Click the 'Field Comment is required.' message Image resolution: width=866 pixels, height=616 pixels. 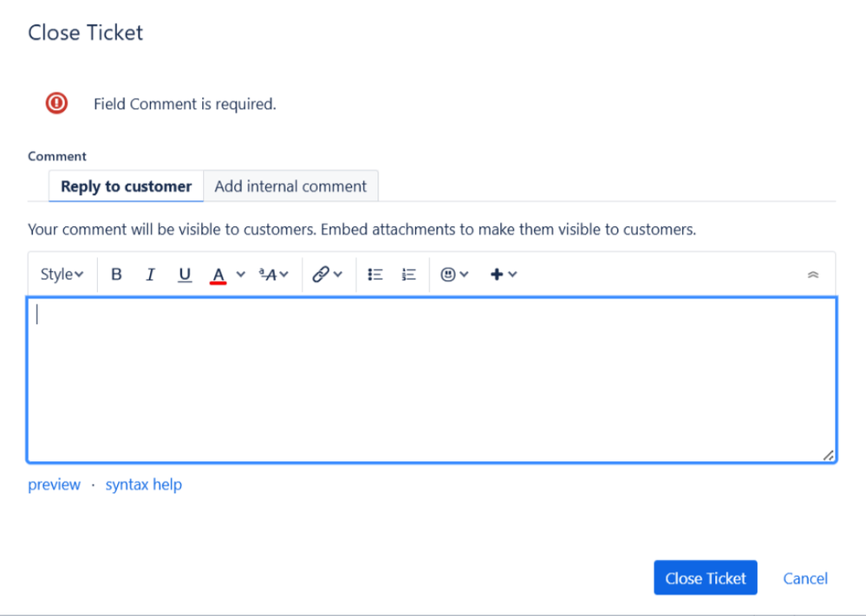click(185, 104)
